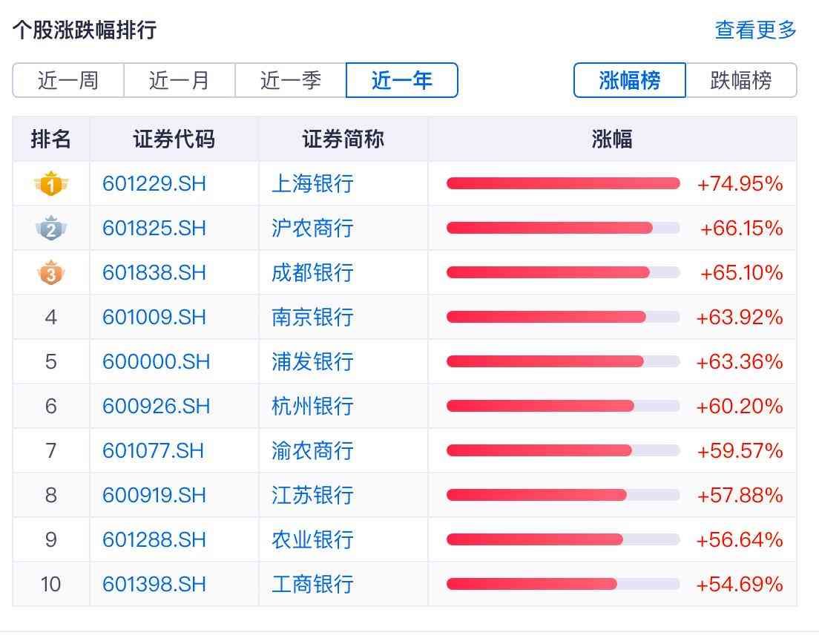Click stock code 601288.SH
This screenshot has height=644, width=819.
(x=154, y=540)
